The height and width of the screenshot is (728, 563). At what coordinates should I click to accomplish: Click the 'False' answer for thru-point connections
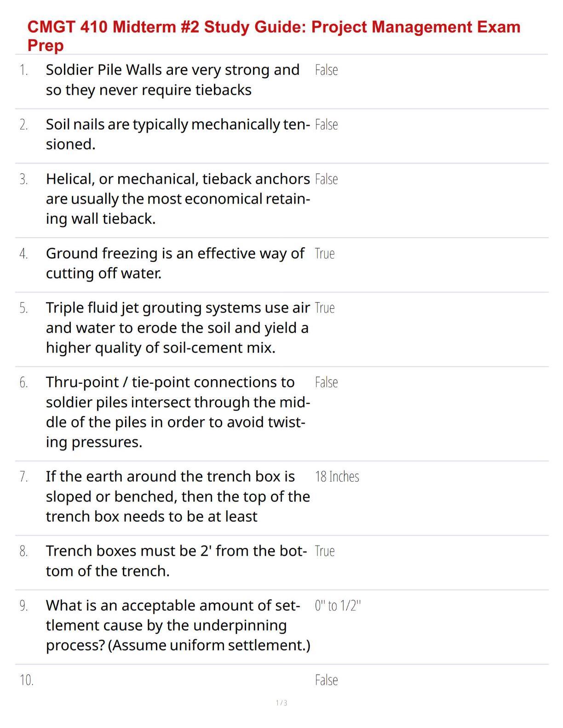click(326, 382)
